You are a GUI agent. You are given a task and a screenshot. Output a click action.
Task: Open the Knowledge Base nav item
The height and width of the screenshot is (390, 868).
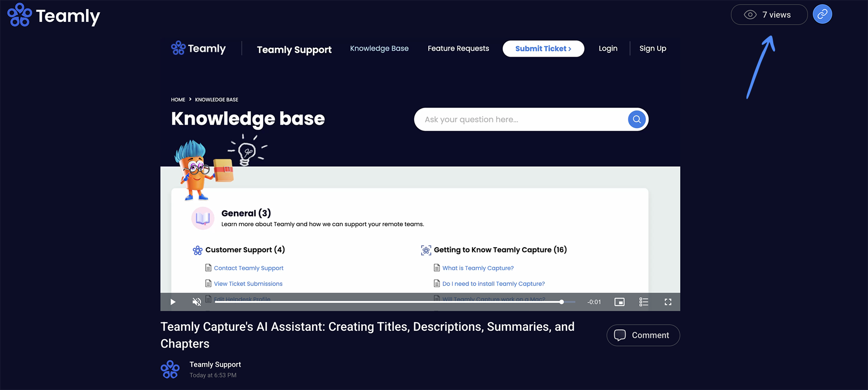coord(379,48)
